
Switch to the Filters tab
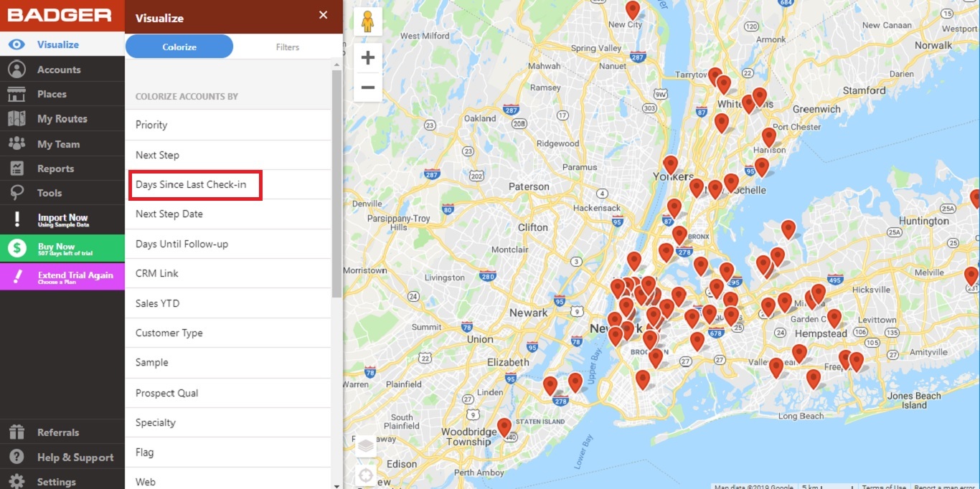click(287, 47)
